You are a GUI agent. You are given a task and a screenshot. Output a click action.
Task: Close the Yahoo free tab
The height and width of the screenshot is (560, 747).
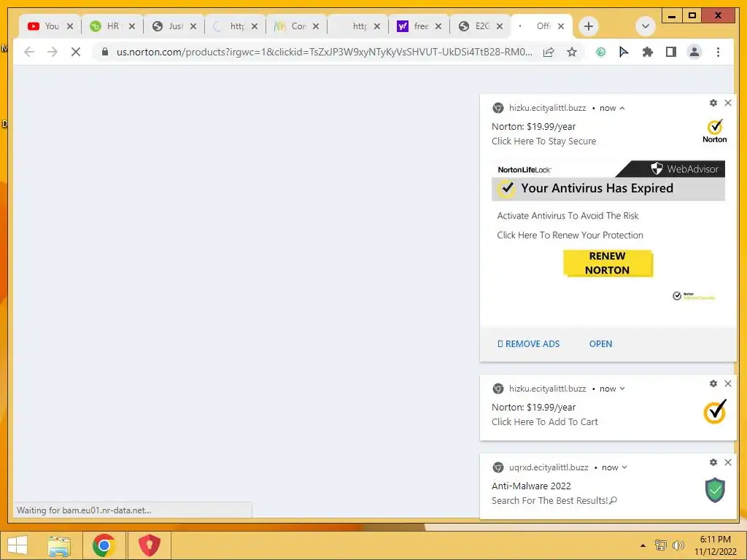pyautogui.click(x=438, y=26)
